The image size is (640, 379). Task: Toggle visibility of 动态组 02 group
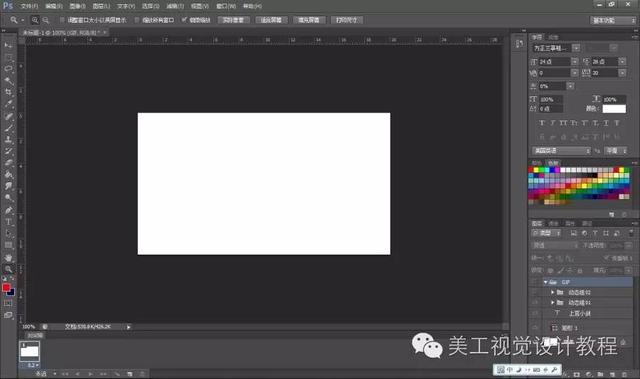tap(535, 292)
